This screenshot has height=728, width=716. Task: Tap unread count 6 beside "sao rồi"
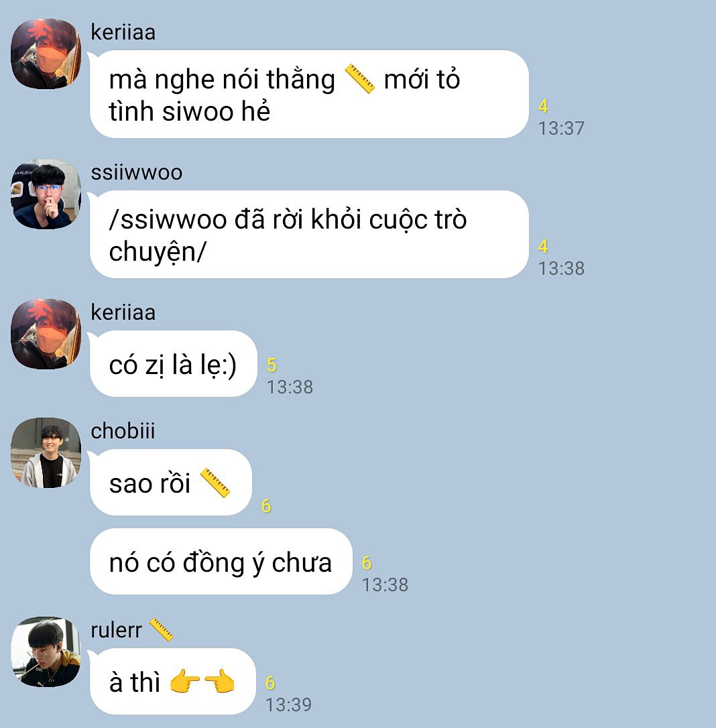266,505
